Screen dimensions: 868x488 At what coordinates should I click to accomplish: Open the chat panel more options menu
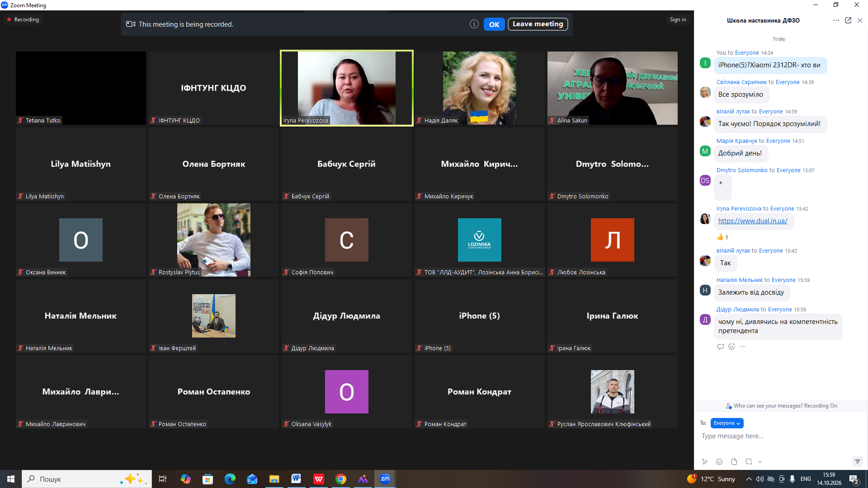click(x=836, y=20)
